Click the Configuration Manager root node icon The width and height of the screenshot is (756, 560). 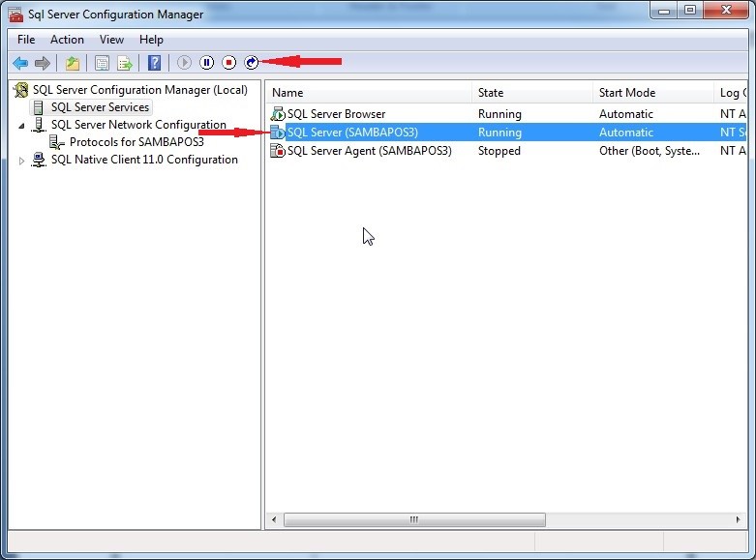click(20, 90)
